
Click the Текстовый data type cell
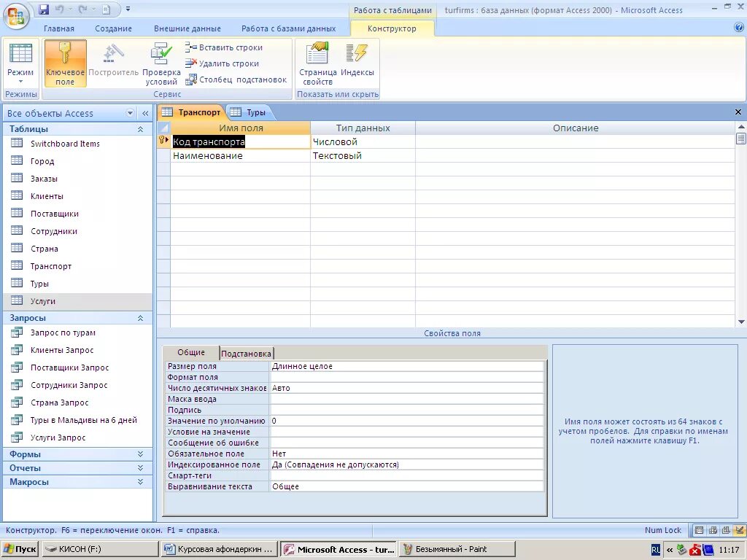[363, 156]
